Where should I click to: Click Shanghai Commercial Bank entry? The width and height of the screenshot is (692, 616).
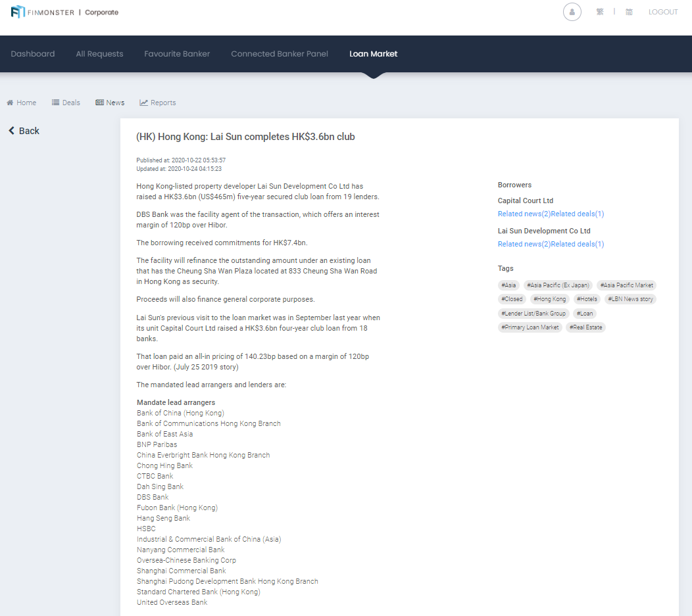(181, 571)
